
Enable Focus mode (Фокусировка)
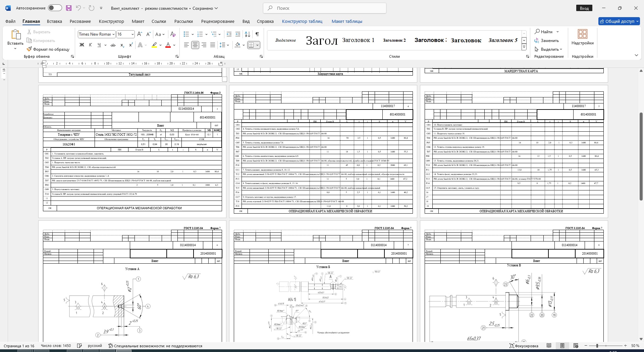click(x=524, y=346)
